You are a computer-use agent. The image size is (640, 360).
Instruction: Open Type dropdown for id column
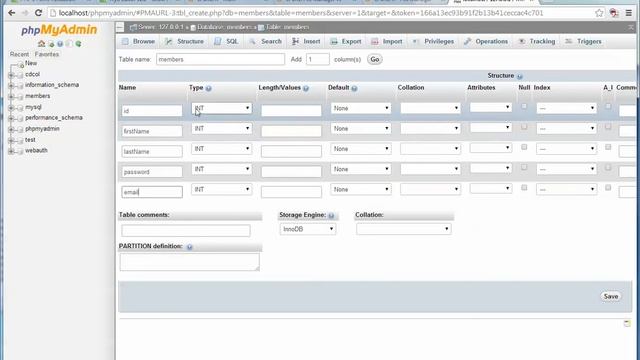[x=221, y=108]
